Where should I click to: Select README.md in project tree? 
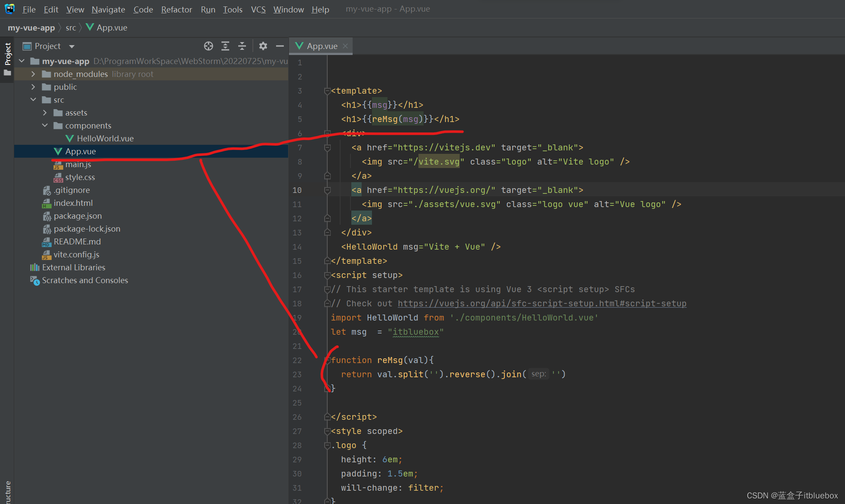77,241
